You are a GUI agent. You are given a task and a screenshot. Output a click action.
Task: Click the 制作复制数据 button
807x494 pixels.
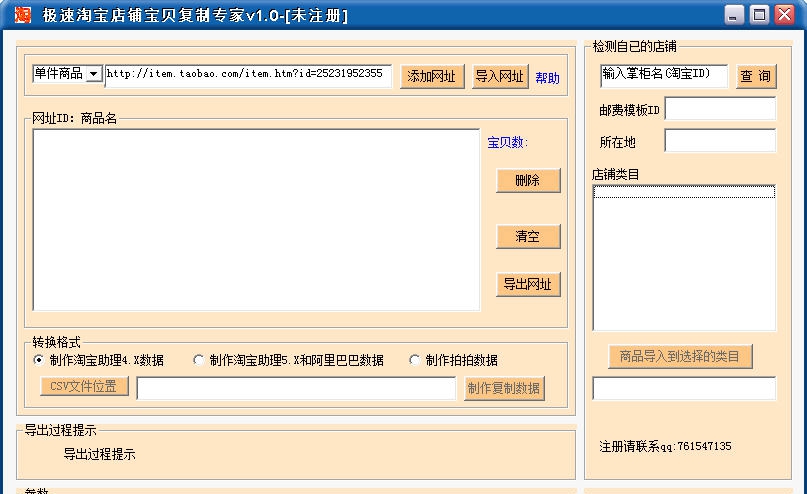coord(504,389)
